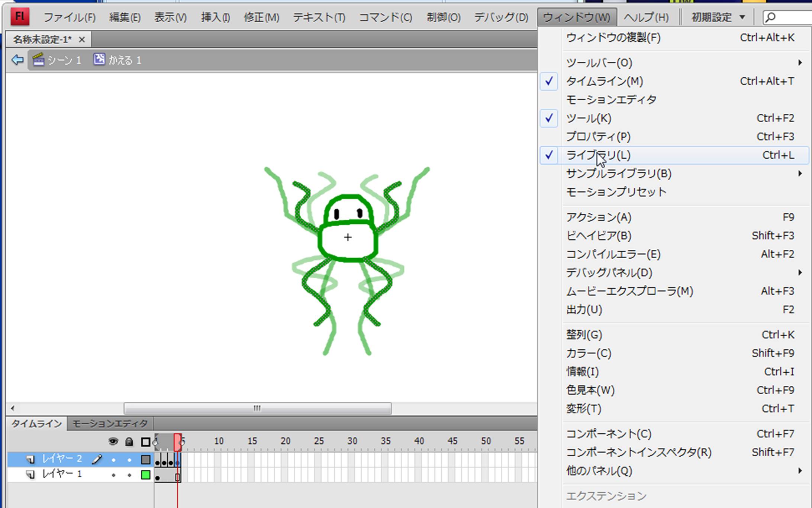Click the eye icon in timeline header

pos(113,441)
